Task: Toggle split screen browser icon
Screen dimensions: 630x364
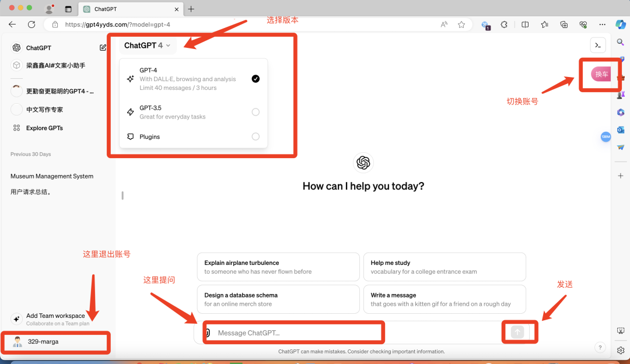Action: [525, 24]
